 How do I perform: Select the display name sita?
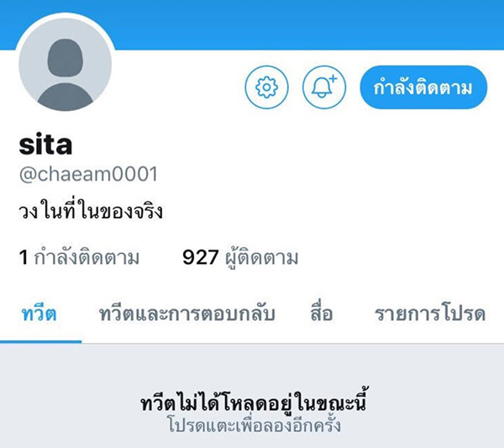point(45,145)
